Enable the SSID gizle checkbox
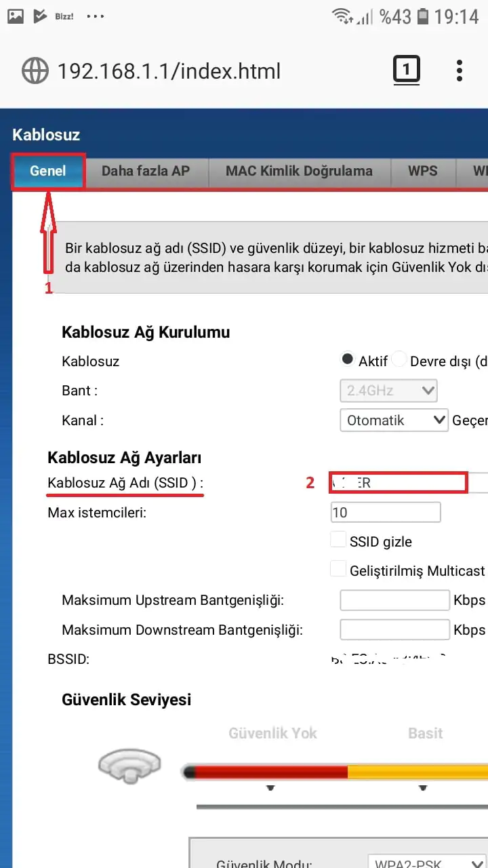The image size is (488, 868). (338, 540)
